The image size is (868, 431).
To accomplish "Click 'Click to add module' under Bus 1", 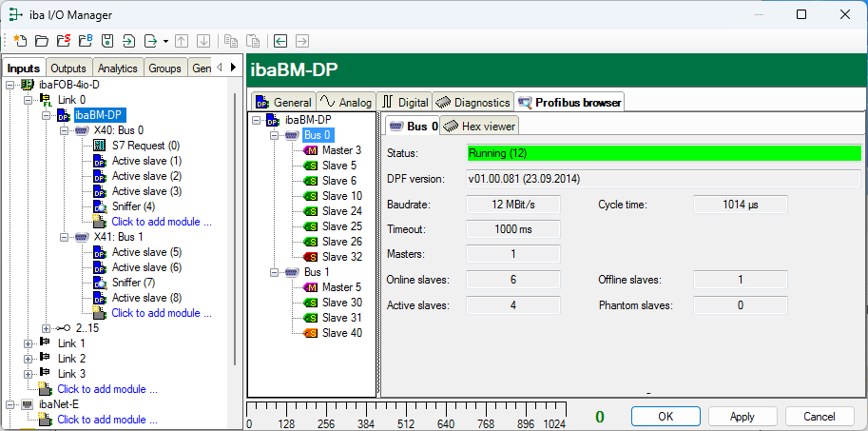I will pos(162,313).
